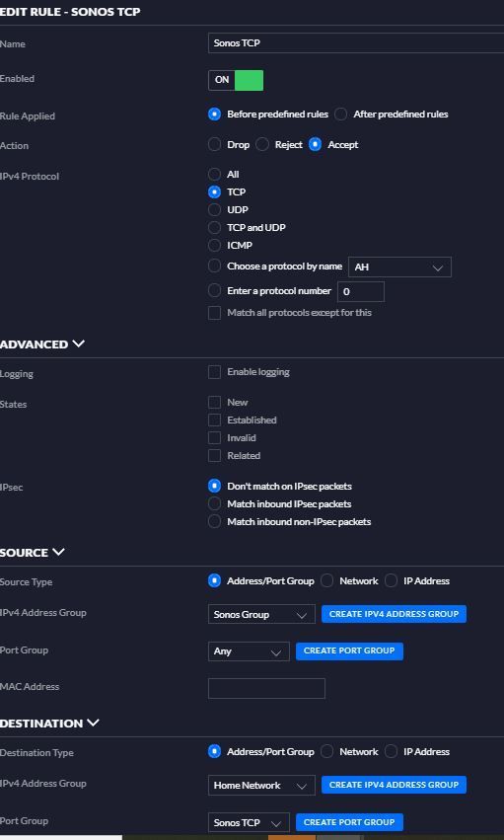Click the protocol number field
Image resolution: width=504 pixels, height=840 pixels.
(x=361, y=291)
